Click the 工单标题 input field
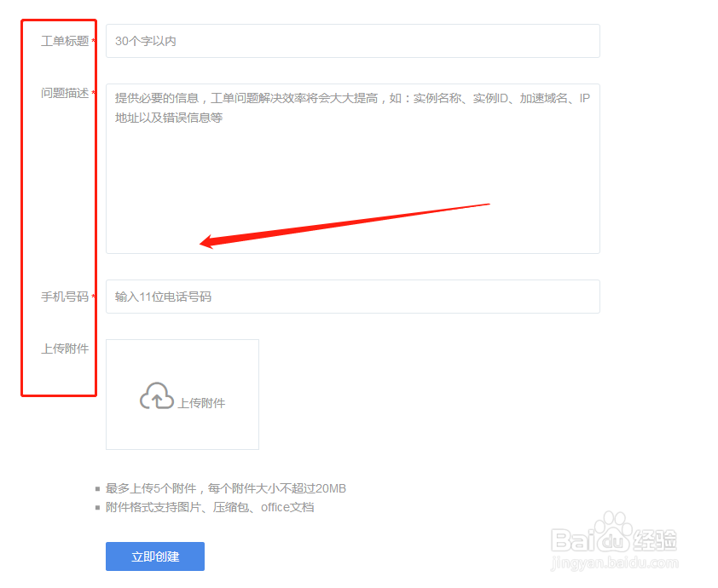Screen dimensions: 718x588 coord(352,41)
